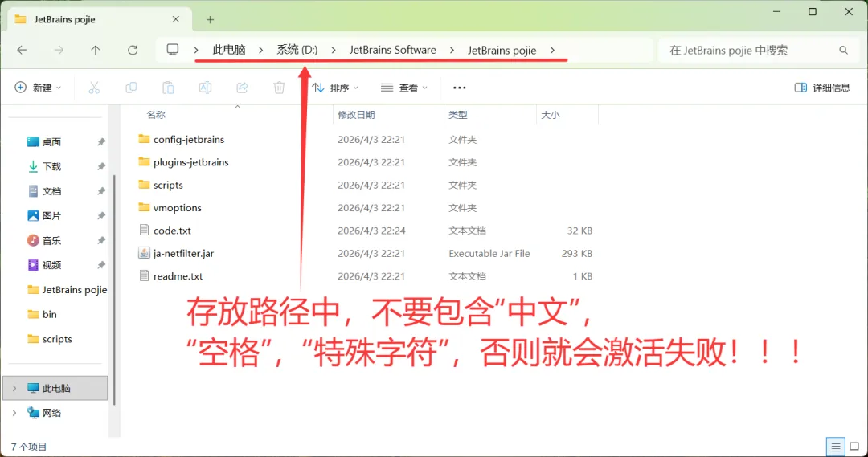Image resolution: width=868 pixels, height=457 pixels.
Task: Go back to the previous folder
Action: pyautogui.click(x=23, y=51)
